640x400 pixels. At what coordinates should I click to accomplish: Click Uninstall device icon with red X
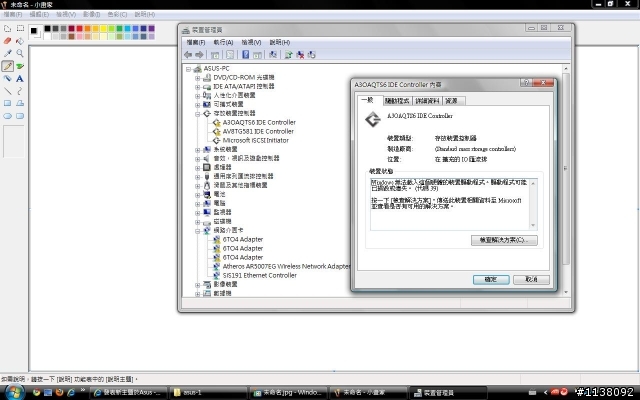tap(300, 55)
